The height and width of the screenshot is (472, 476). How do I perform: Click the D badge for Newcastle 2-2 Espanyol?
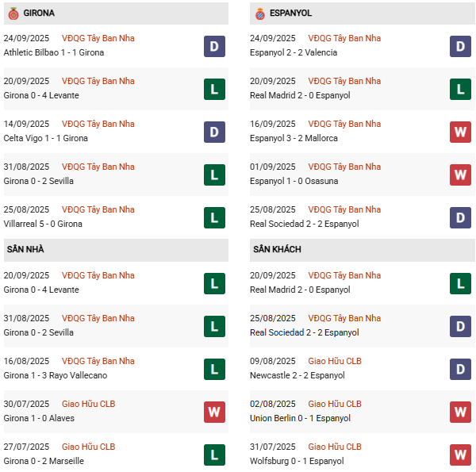[x=461, y=369]
